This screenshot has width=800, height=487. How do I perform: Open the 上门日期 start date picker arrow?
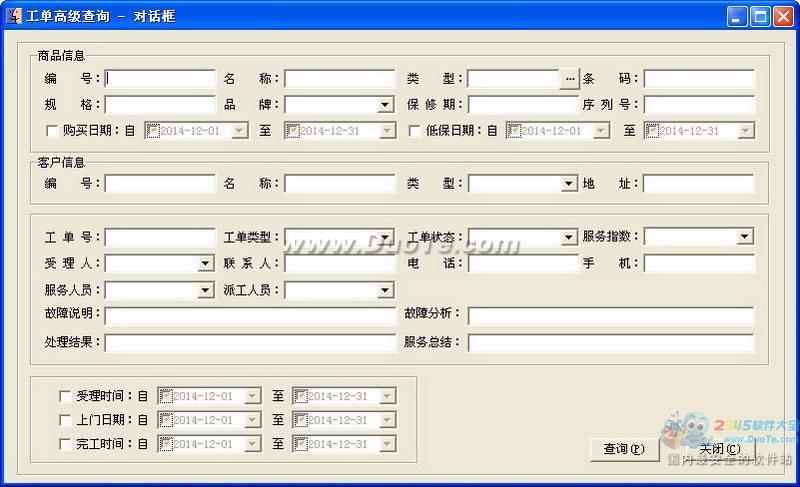click(x=253, y=420)
